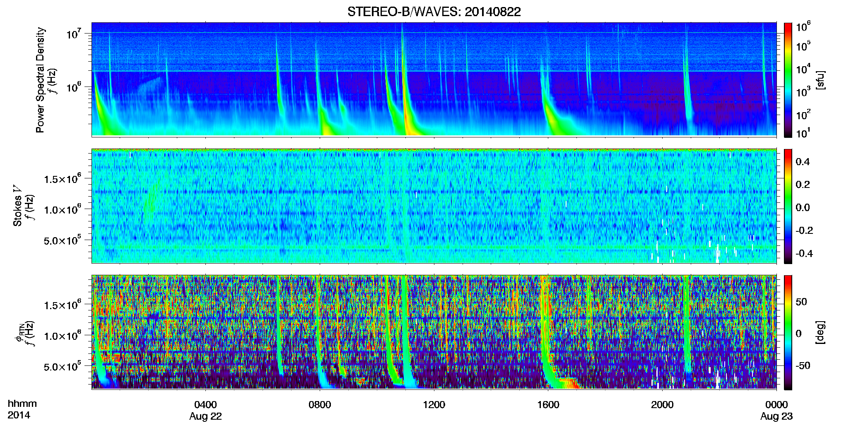Viewport: 868px width, 447px height.
Task: Click the Power Spectral Density spectrogram panel
Action: pos(434,79)
